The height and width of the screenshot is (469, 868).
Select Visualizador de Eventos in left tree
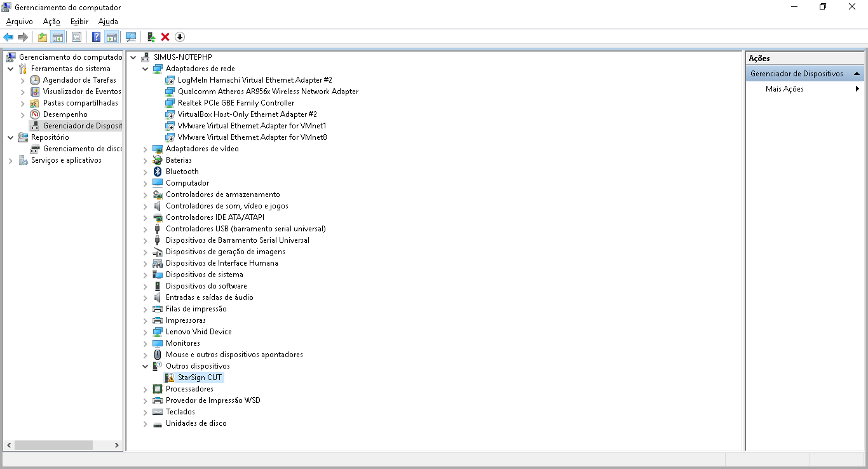pyautogui.click(x=82, y=92)
